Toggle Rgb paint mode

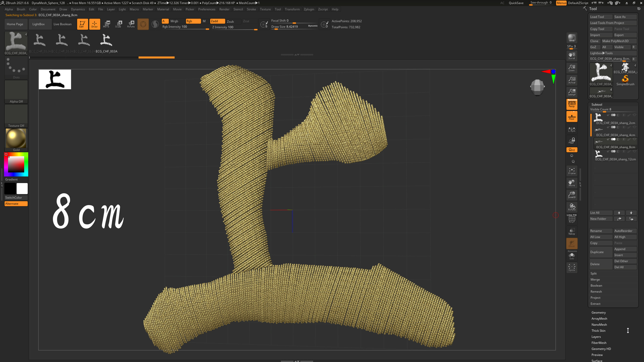point(193,21)
